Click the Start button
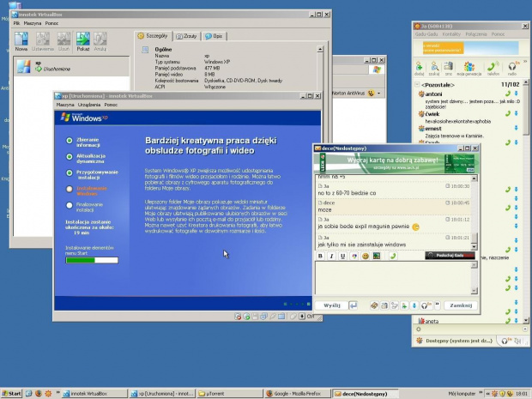The width and height of the screenshot is (532, 399). pyautogui.click(x=11, y=394)
